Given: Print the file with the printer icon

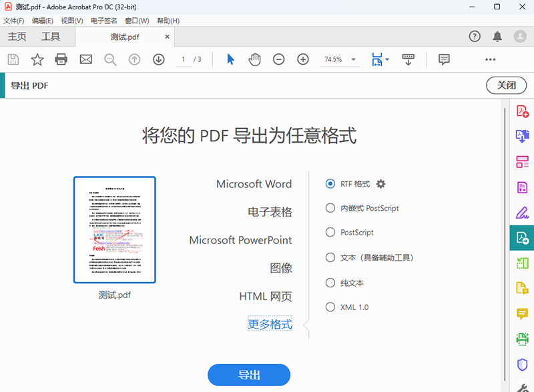Looking at the screenshot, I should point(61,59).
